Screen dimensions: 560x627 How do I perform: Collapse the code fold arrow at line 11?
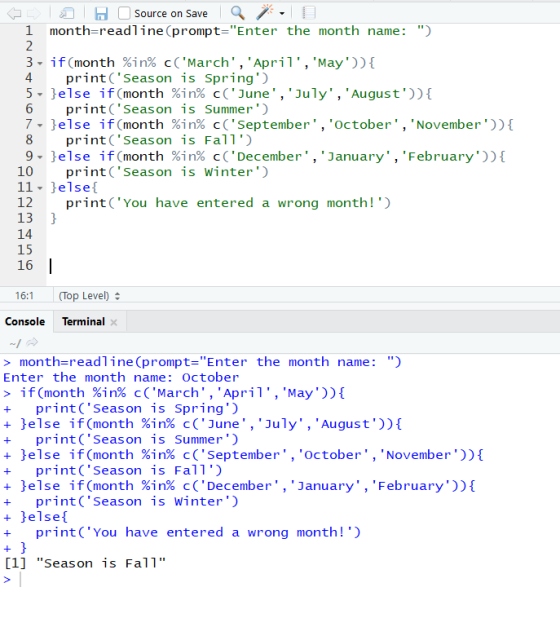tap(40, 188)
